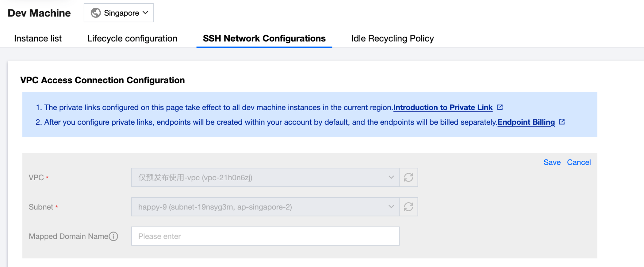Open the Lifecycle configuration tab
The height and width of the screenshot is (267, 644).
tap(132, 39)
